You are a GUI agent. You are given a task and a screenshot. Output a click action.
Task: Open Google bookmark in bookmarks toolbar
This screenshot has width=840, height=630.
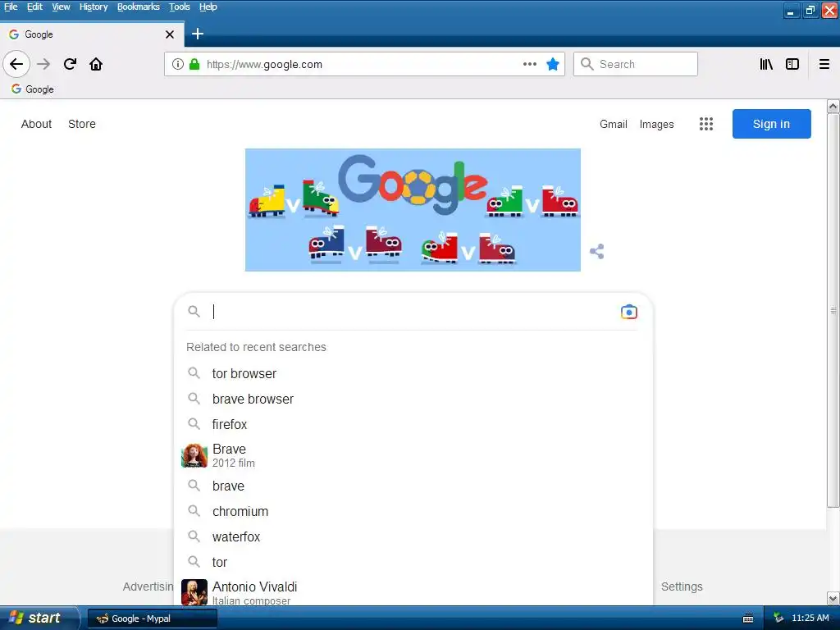33,89
